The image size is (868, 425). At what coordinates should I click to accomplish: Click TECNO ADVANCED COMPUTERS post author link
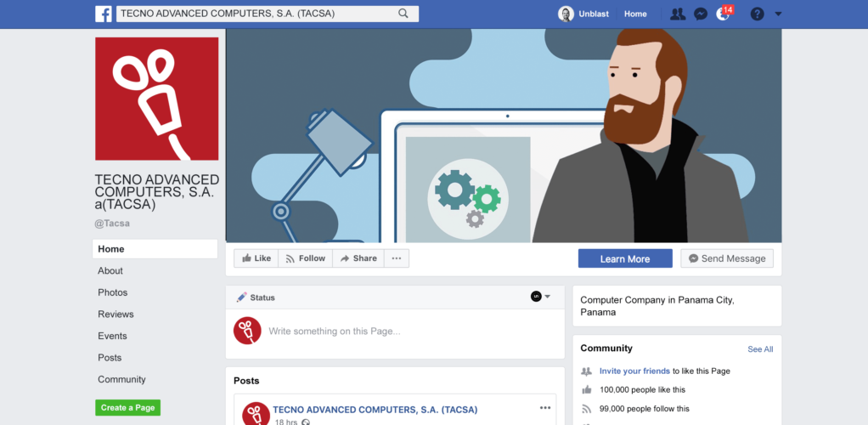pyautogui.click(x=375, y=410)
